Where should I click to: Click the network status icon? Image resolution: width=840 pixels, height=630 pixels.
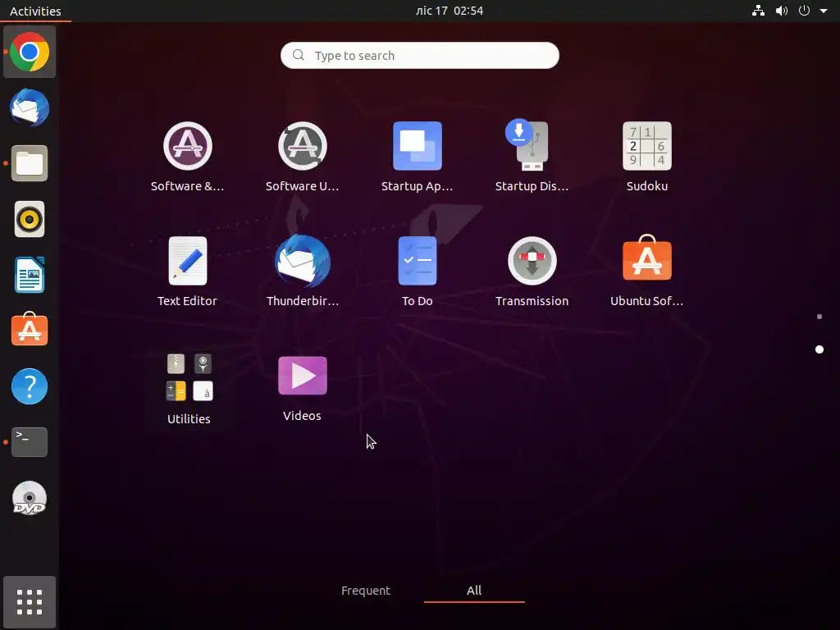[x=758, y=11]
